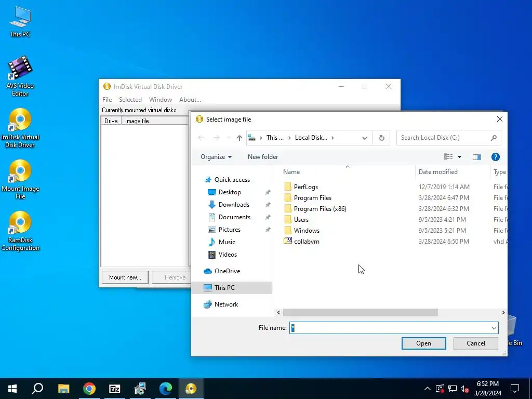
Task: Expand breadcrumb arrow after Local Disk
Action: 332,138
